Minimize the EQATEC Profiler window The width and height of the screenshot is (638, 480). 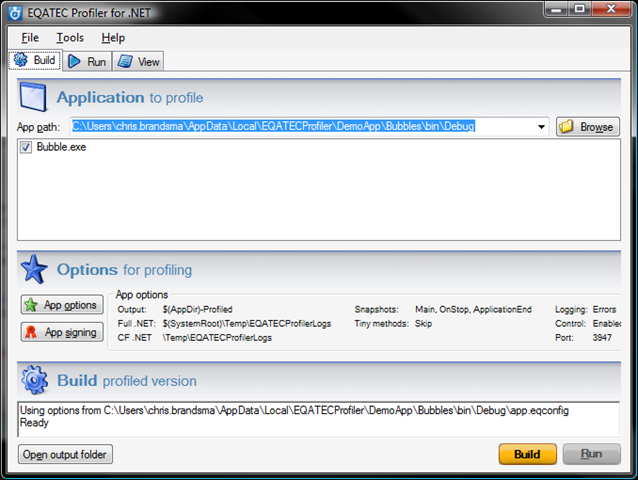tap(556, 9)
